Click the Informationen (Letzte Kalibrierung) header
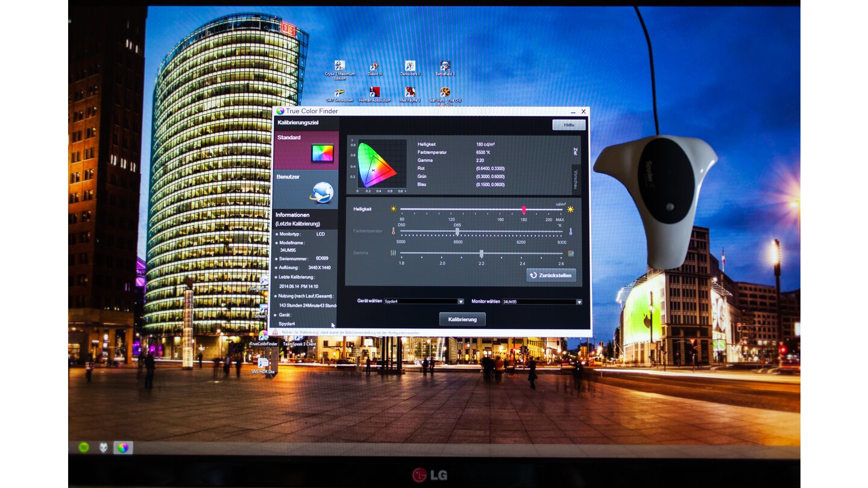This screenshot has width=868, height=488. coord(298,219)
